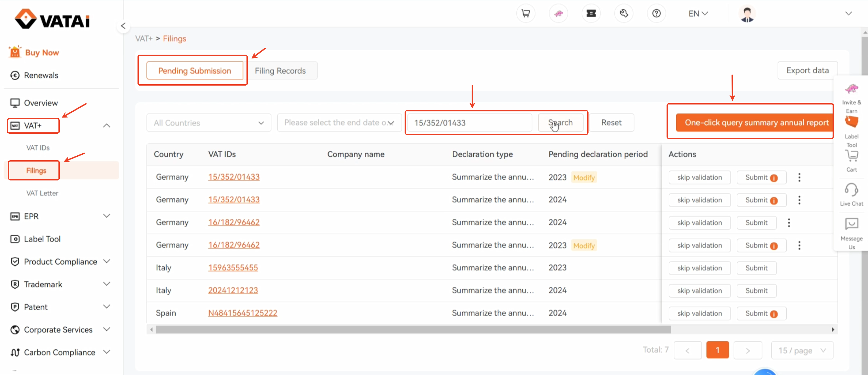
Task: Click Modify on Germany 15/352/01433 2023 row
Action: [x=584, y=177]
